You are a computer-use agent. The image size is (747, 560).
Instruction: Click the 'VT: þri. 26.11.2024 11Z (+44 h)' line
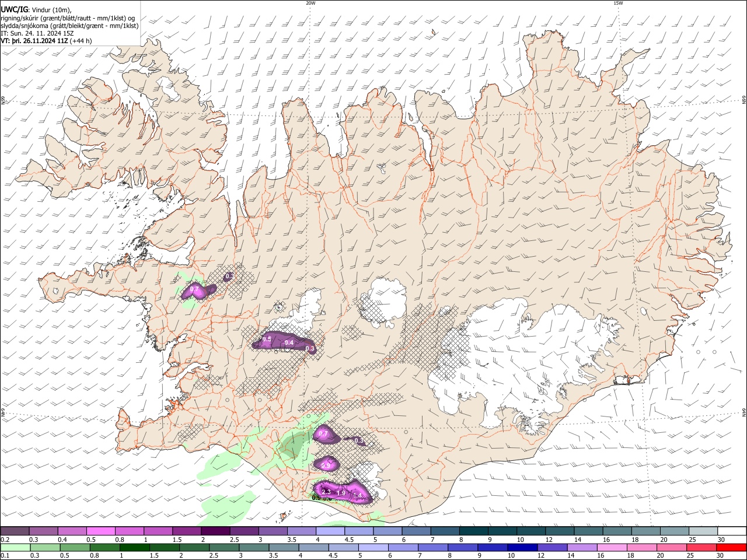(47, 41)
